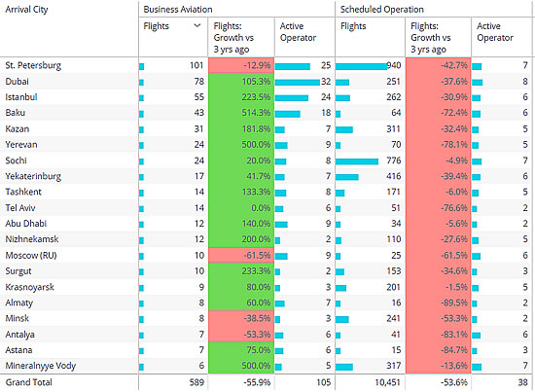The image size is (535, 392).
Task: Click Sochi's 776 scheduled flights bar
Action: click(x=357, y=161)
